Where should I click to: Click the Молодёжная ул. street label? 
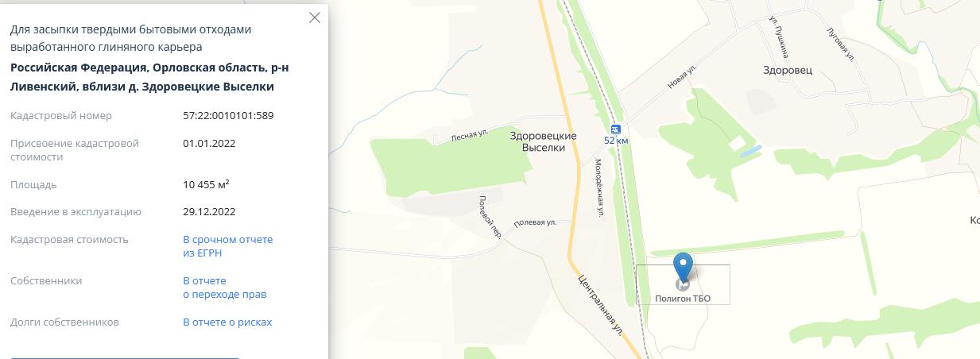point(599,187)
